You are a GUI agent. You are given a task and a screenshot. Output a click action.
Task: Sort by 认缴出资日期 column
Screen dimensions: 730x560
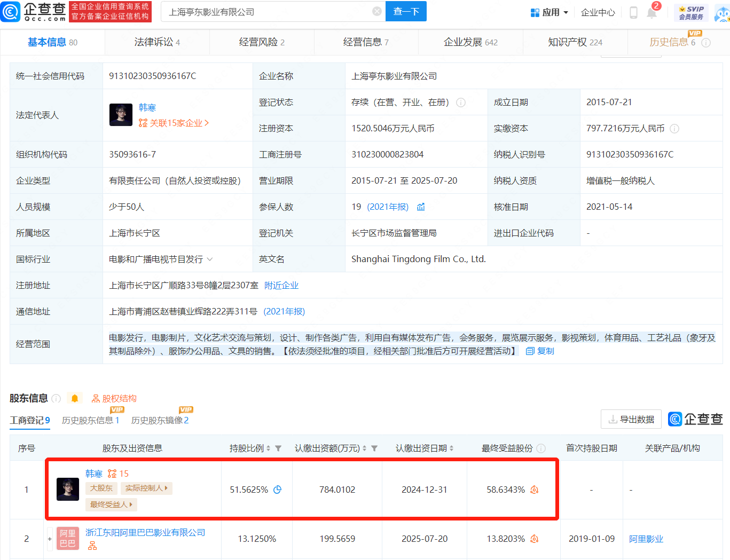tap(451, 448)
